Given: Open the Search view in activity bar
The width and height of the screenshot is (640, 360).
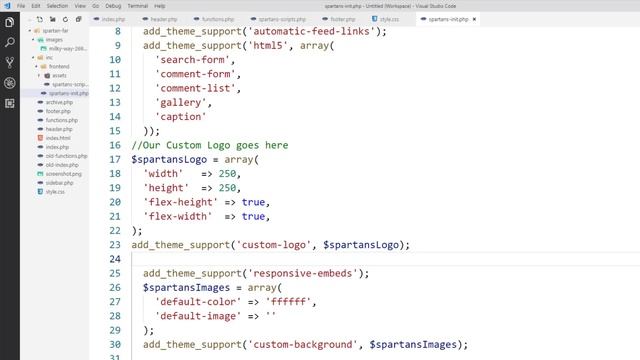Looking at the screenshot, I should [9, 42].
